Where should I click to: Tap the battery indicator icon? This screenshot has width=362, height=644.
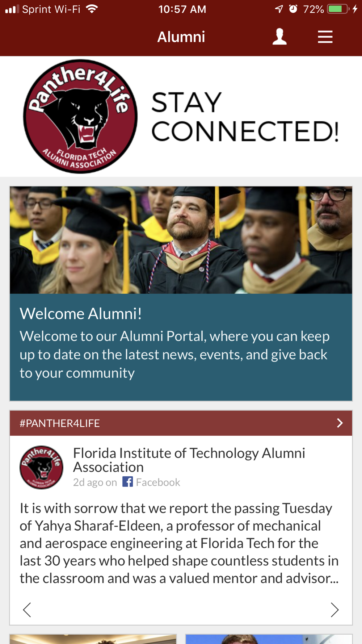[x=337, y=9]
